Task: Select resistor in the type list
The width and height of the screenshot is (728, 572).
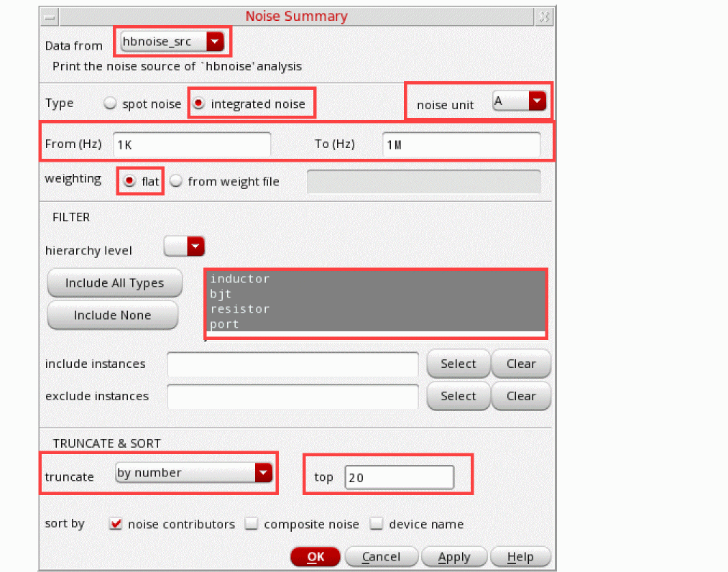Action: click(376, 309)
